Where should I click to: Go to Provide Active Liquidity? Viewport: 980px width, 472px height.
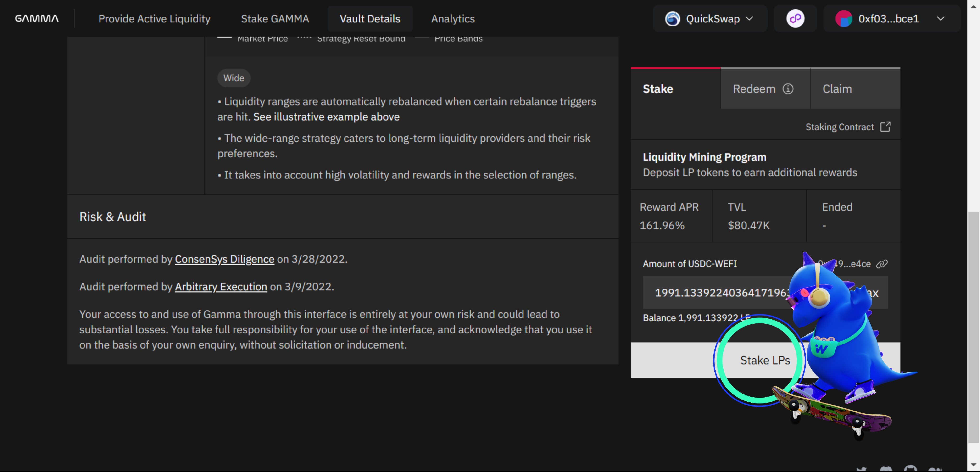click(154, 18)
